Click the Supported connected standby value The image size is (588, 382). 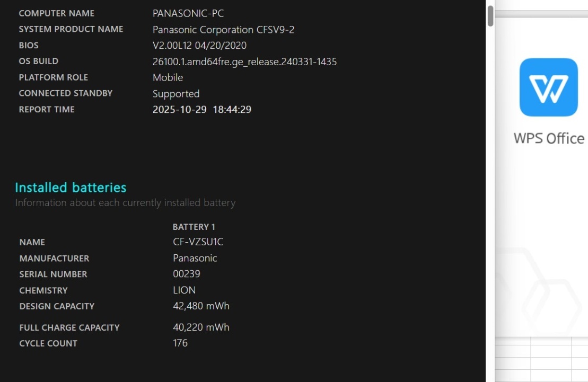176,94
